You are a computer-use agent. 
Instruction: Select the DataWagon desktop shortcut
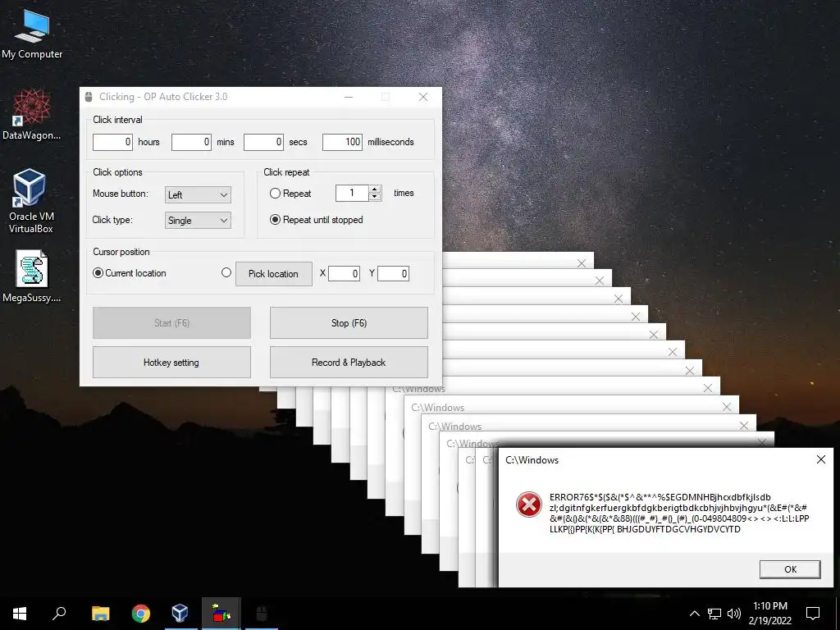(x=32, y=115)
